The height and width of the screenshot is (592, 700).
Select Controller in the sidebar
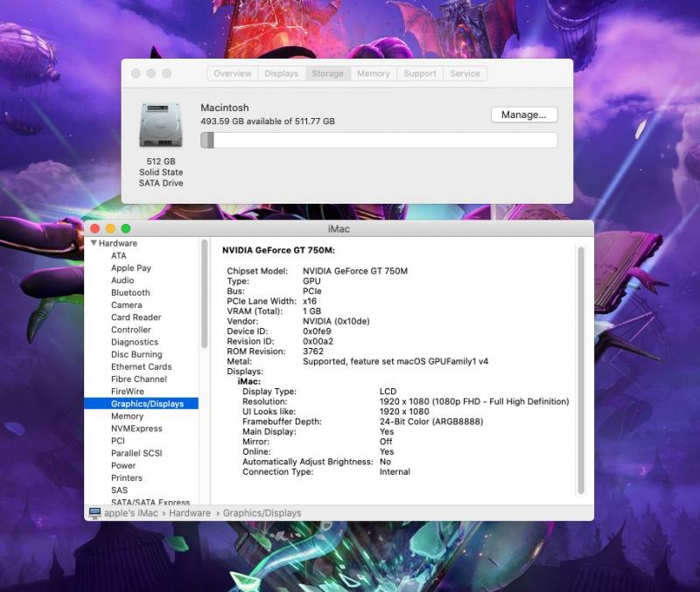(130, 330)
